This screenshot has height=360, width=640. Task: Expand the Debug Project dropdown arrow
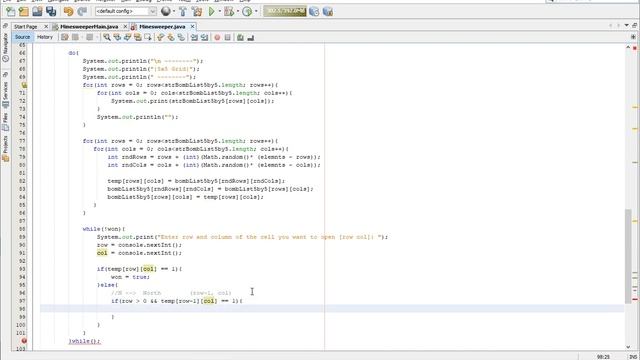(238, 11)
